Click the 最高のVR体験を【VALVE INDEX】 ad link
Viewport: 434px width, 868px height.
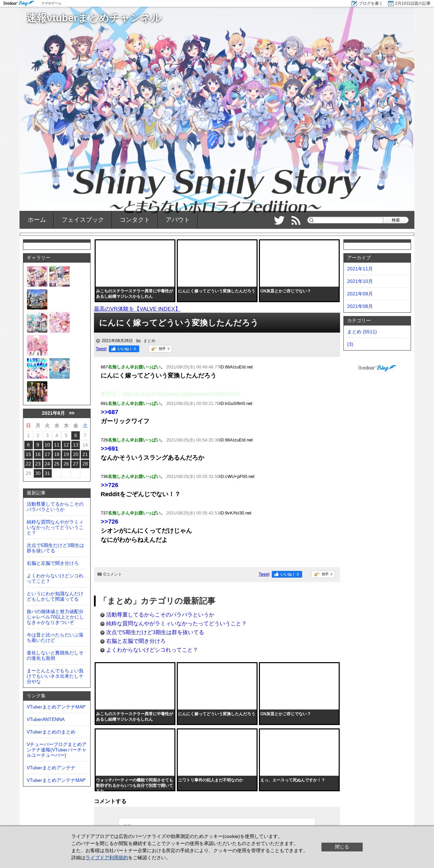(137, 309)
